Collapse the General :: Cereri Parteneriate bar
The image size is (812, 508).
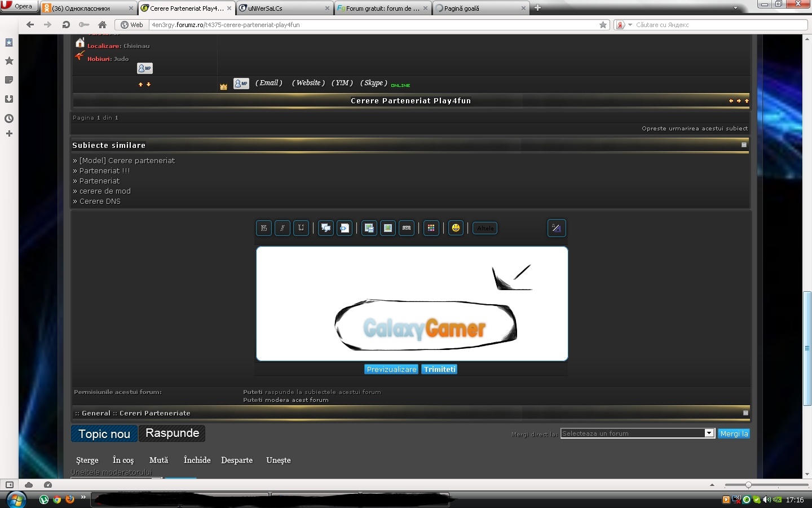(x=745, y=413)
